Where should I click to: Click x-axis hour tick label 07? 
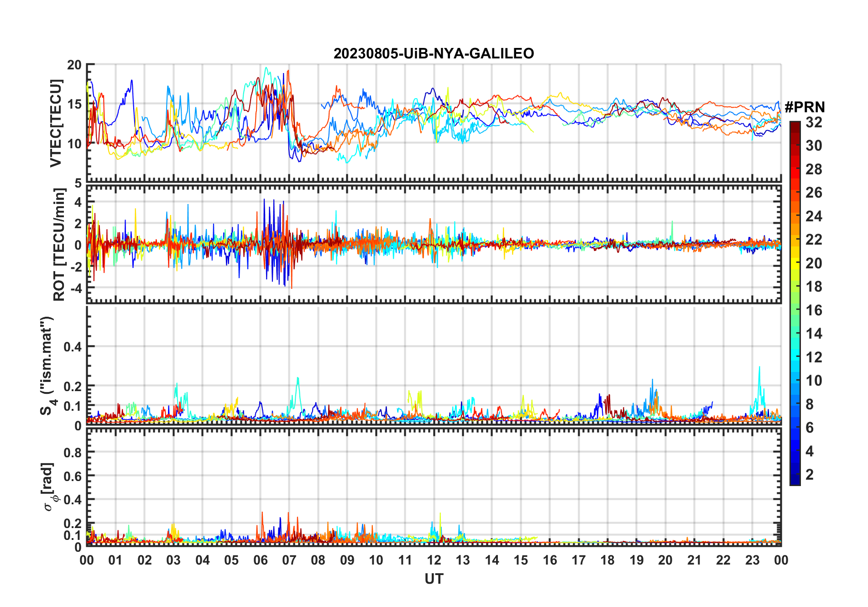(x=289, y=560)
